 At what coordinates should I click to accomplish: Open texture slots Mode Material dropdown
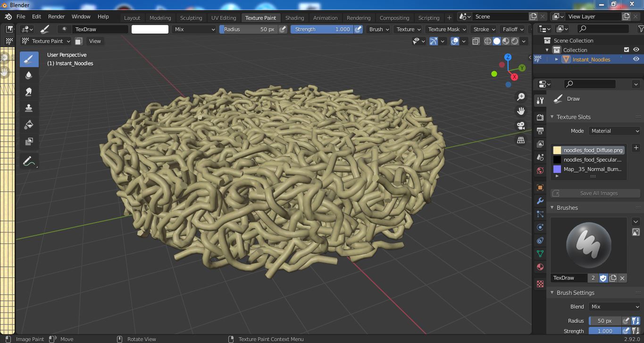[x=615, y=131]
